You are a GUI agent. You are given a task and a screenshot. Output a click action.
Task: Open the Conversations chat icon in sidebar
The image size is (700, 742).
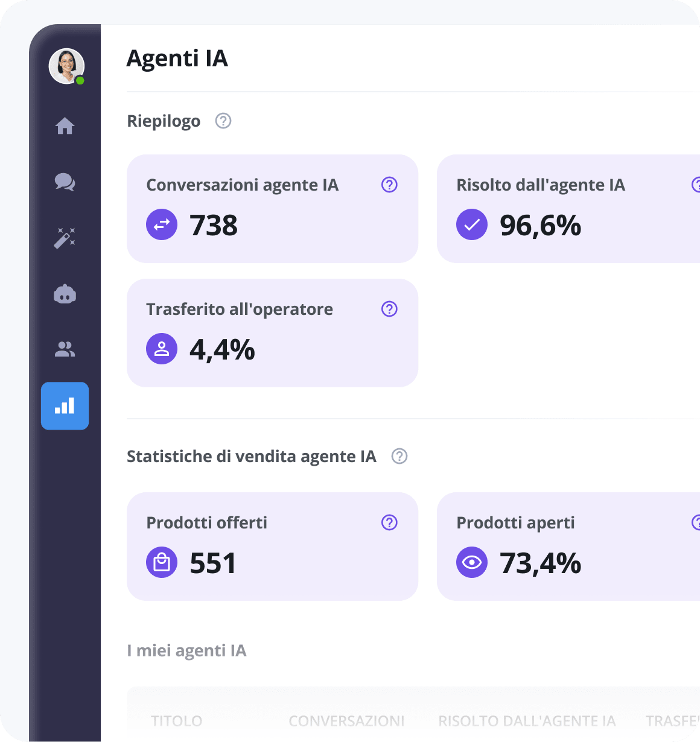tap(65, 182)
